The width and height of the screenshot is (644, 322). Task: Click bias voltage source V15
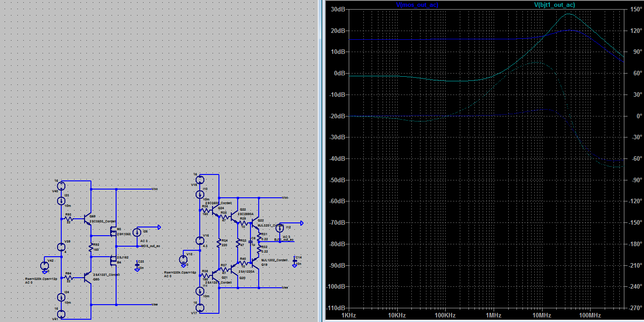coord(200,241)
